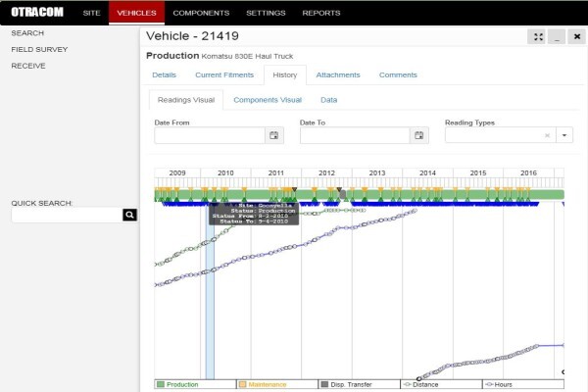Close the Vehicle 21419 panel
Image resolution: width=588 pixels, height=392 pixels.
(577, 37)
